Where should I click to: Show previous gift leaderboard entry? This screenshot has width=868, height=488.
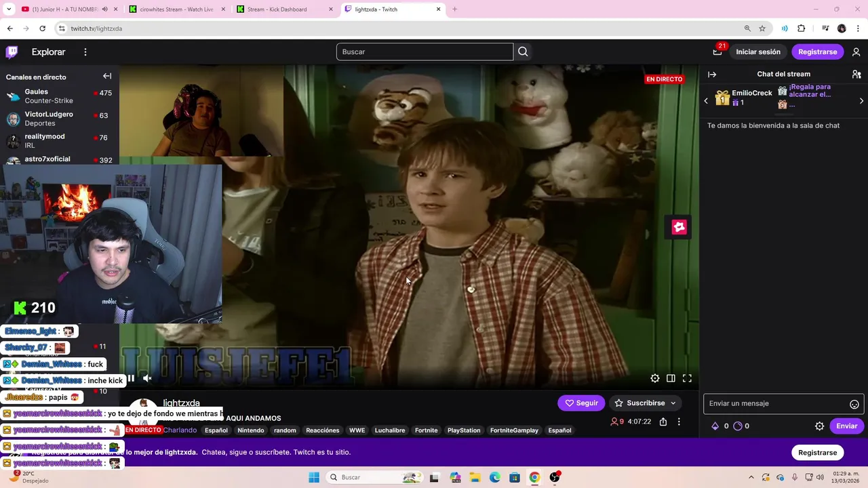click(706, 101)
